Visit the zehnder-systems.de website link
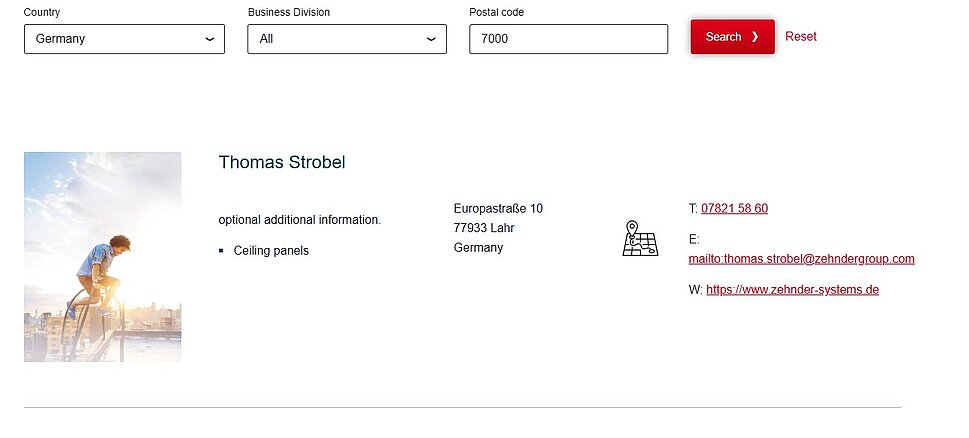 792,290
